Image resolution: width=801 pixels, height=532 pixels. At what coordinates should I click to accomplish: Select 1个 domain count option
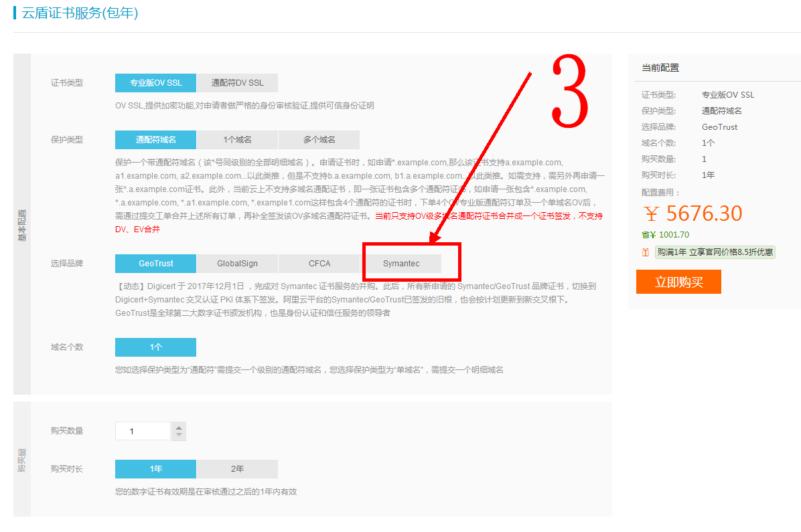click(x=155, y=347)
